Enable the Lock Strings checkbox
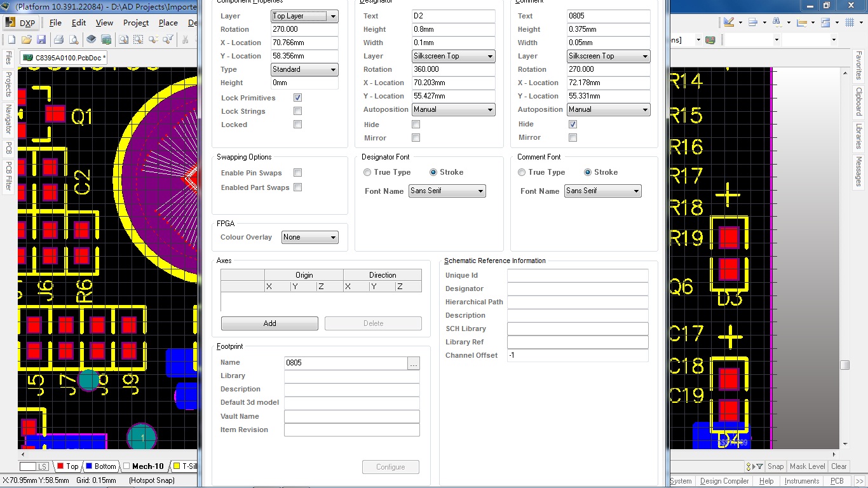 [297, 111]
